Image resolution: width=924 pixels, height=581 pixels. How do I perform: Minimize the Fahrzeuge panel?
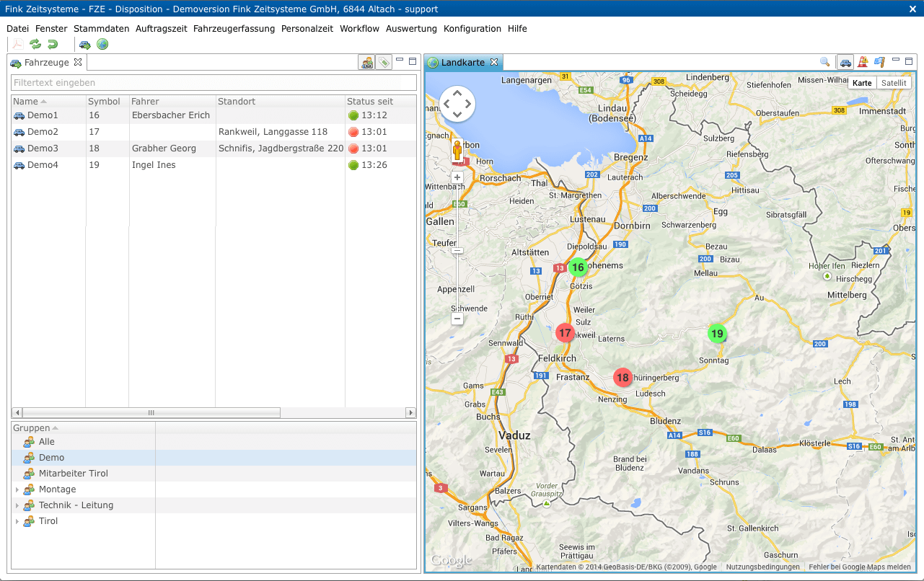(x=400, y=61)
